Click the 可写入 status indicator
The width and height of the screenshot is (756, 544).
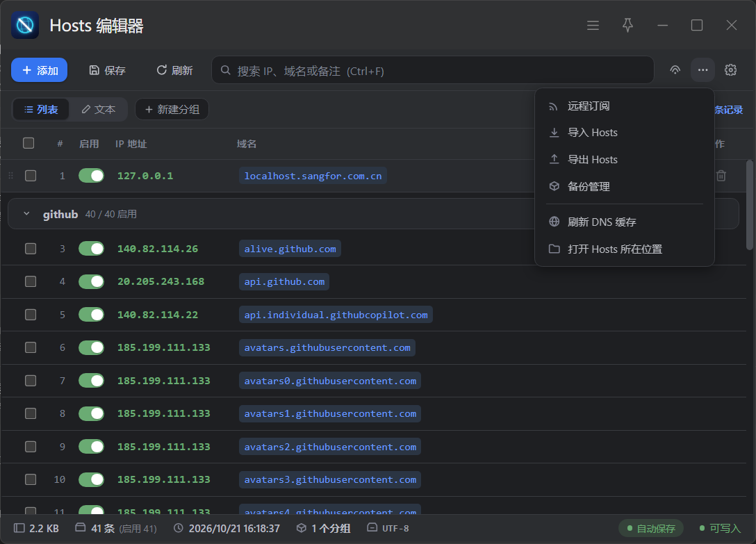pyautogui.click(x=721, y=529)
